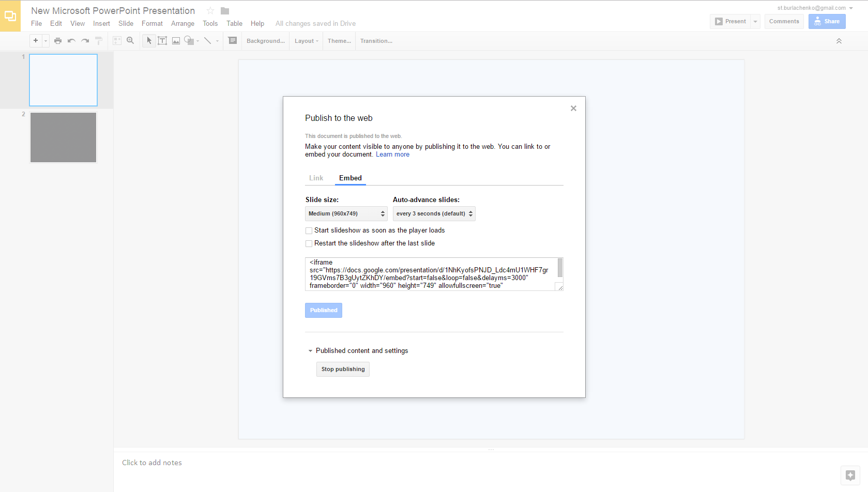Open the Explore icon at bottom right
This screenshot has width=868, height=492.
(850, 475)
